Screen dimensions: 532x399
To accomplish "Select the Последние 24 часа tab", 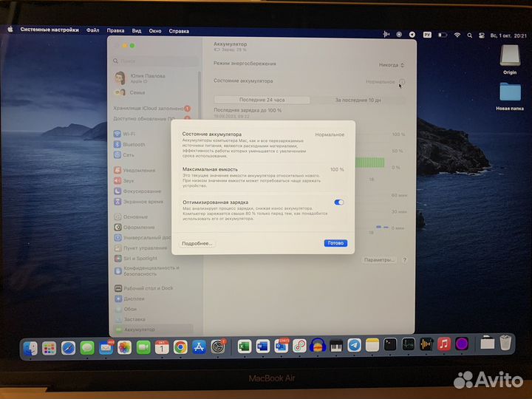I will pos(262,100).
